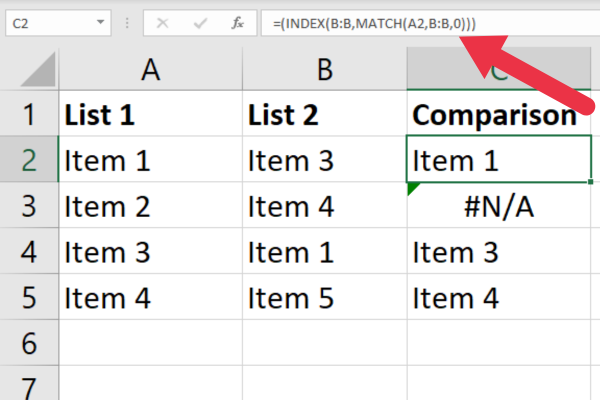Select the row 3 header
This screenshot has width=600, height=400.
click(x=28, y=206)
